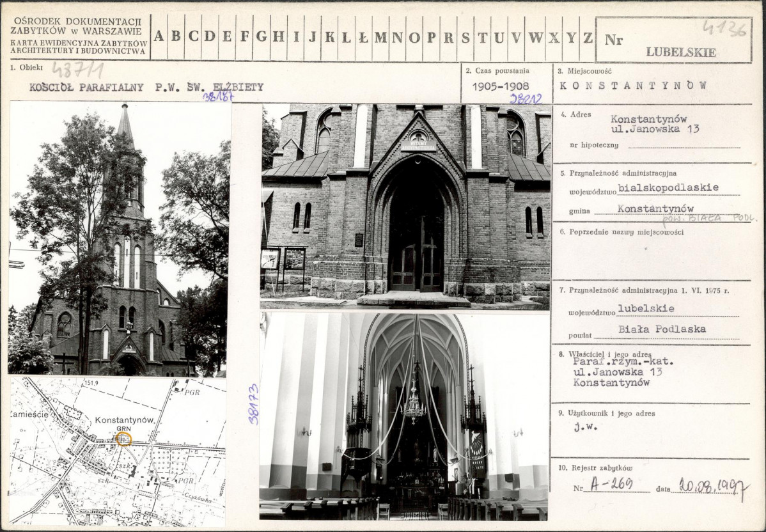Click the letter Z index box

[588, 37]
